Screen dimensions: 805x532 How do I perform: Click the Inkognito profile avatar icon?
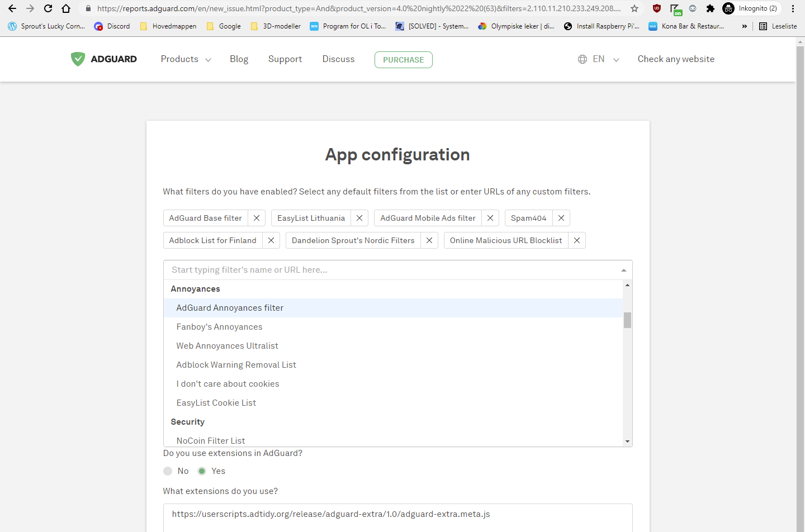728,8
